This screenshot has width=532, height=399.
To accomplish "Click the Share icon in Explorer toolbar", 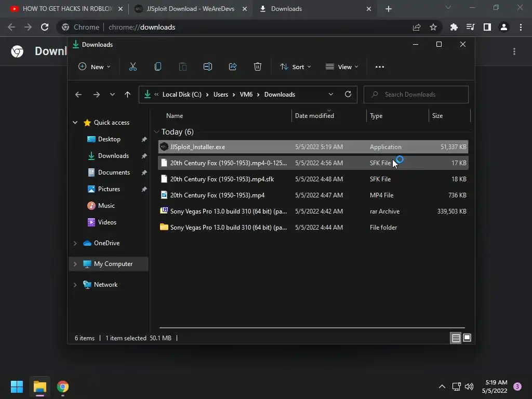I will [x=233, y=67].
